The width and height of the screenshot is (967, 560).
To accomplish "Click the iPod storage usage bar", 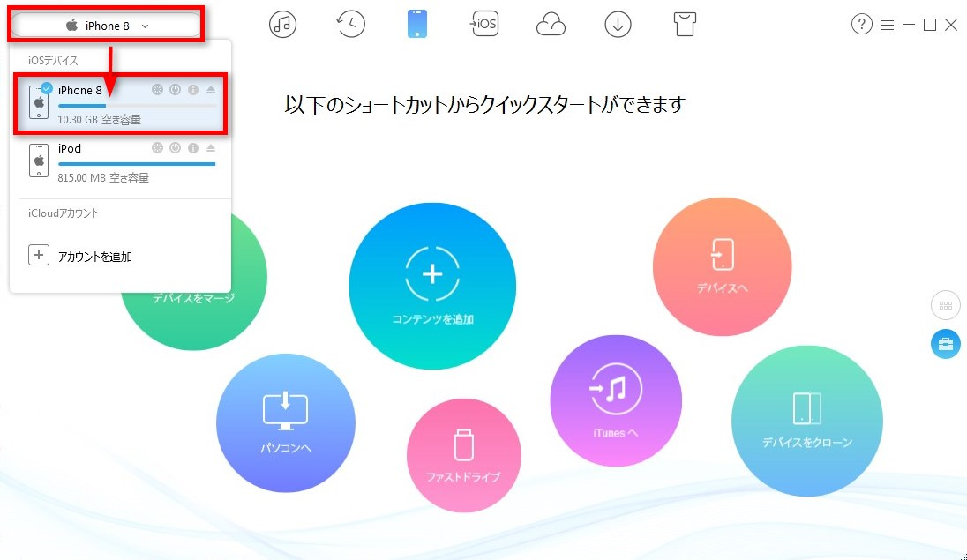I will pyautogui.click(x=137, y=164).
